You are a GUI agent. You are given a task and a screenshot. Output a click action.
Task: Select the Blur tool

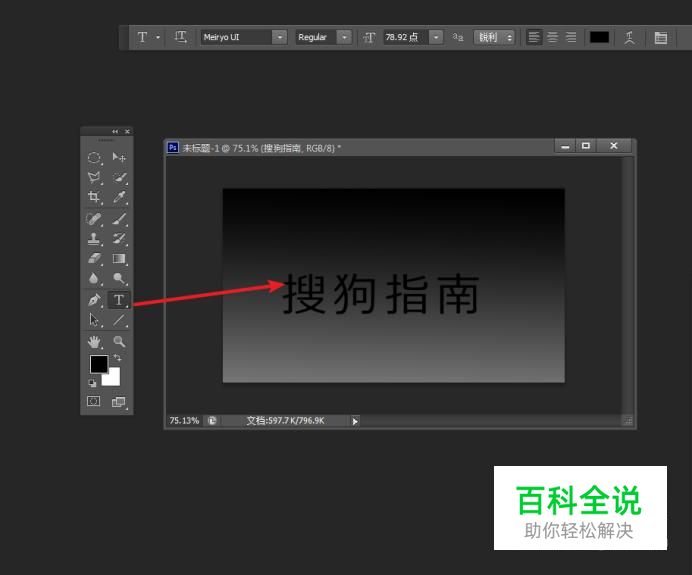(94, 278)
